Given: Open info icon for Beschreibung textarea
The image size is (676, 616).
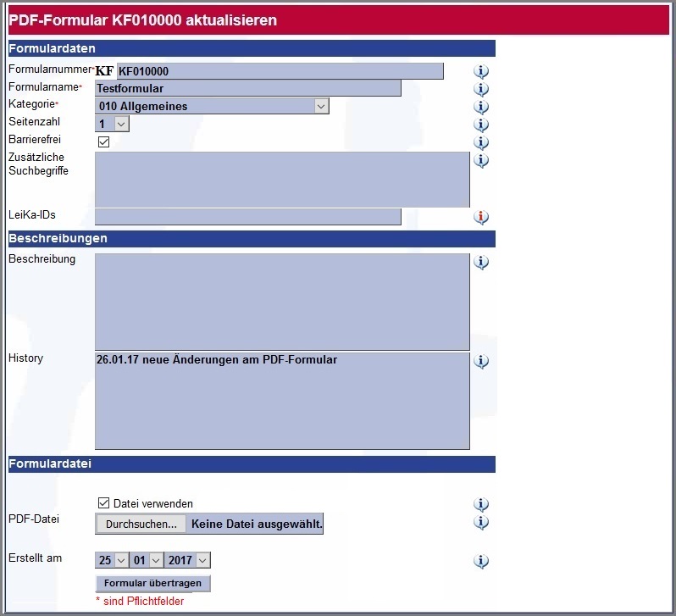Looking at the screenshot, I should [481, 262].
